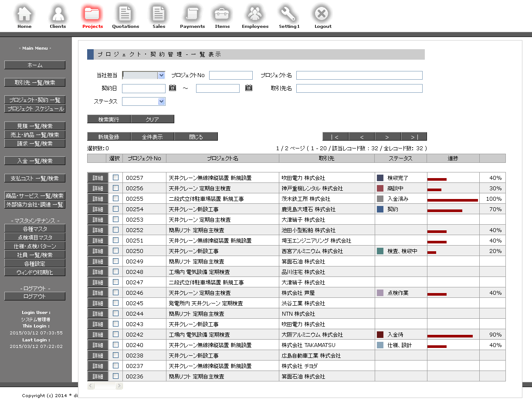Open Setting1 wrench icon
The image size is (532, 408).
tap(289, 14)
